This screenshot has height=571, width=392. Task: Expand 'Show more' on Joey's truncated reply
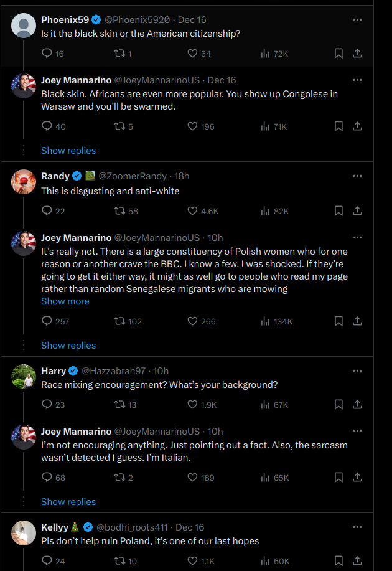(x=65, y=301)
